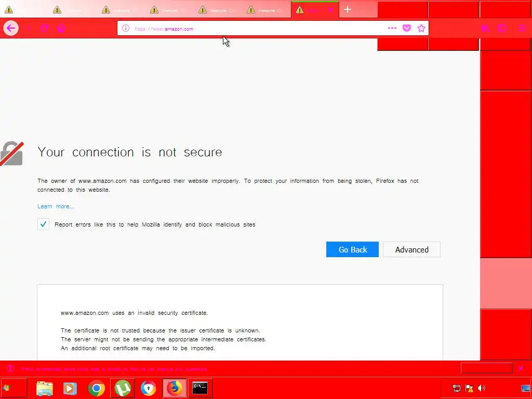Uncheck Report errors like this checkbox
The width and height of the screenshot is (532, 399).
tap(43, 224)
